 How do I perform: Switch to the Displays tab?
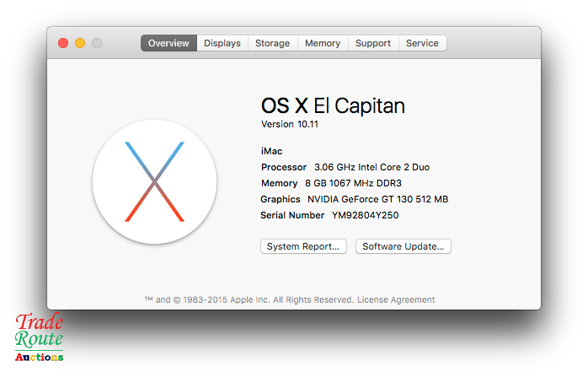222,43
